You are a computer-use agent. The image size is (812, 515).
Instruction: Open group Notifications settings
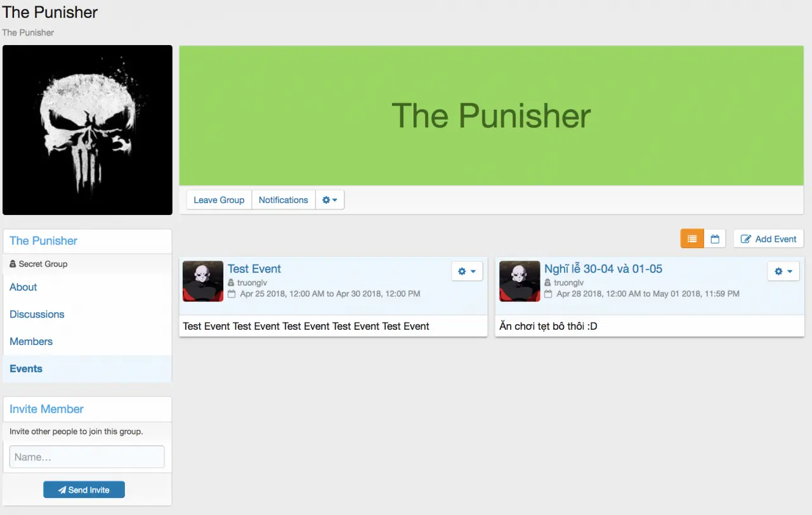click(x=284, y=200)
